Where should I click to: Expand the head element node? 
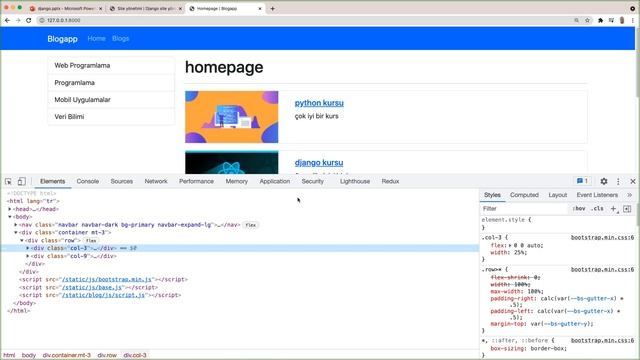pyautogui.click(x=10, y=209)
